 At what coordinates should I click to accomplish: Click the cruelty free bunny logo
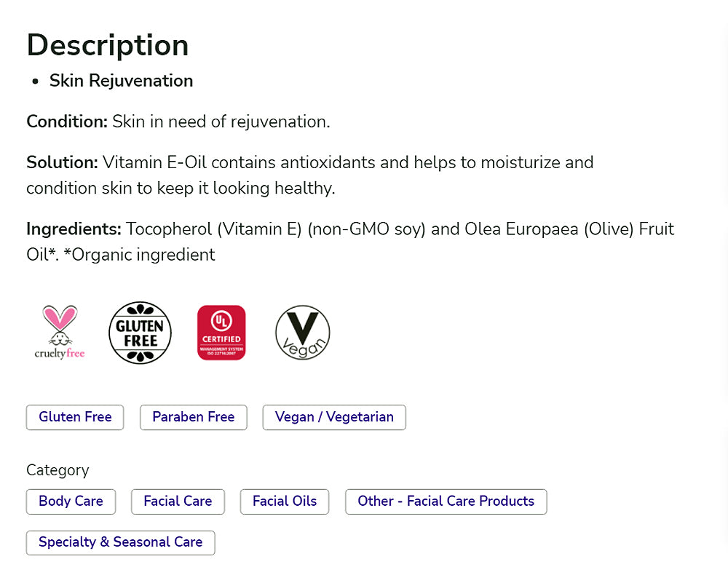[60, 332]
